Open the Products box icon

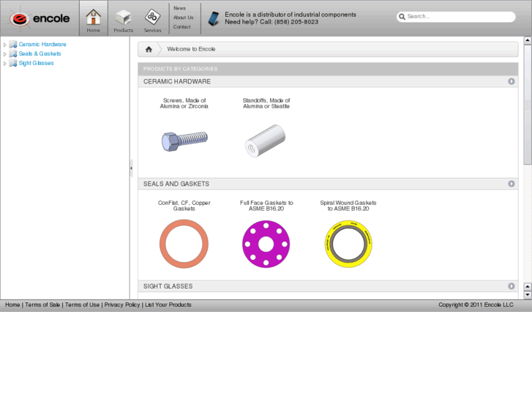pos(123,18)
